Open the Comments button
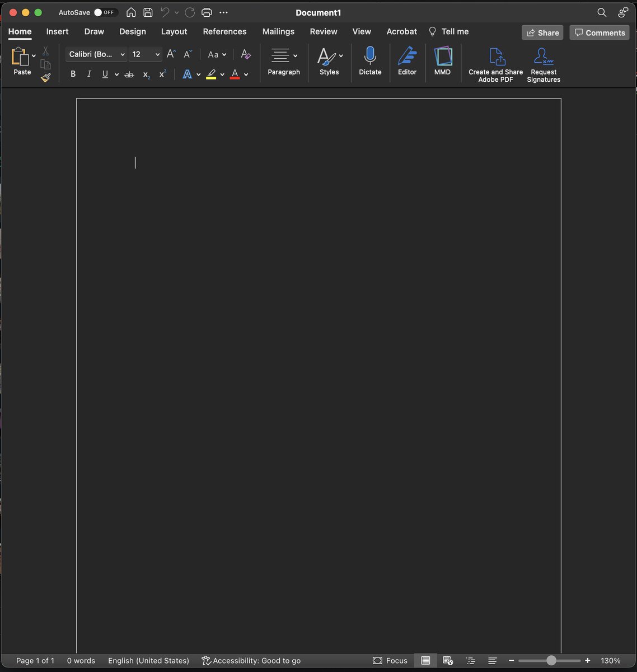Screen dimensions: 637x672 click(x=599, y=32)
